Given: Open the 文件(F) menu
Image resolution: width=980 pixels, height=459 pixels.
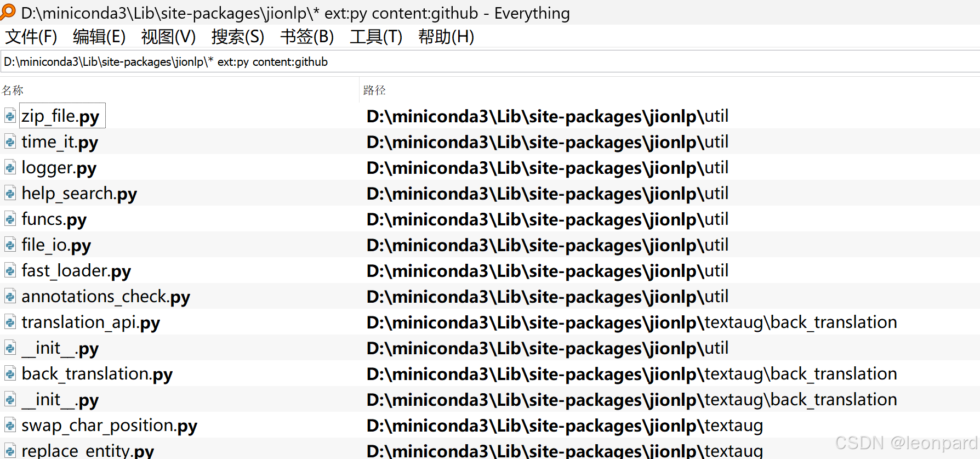Looking at the screenshot, I should click(31, 37).
